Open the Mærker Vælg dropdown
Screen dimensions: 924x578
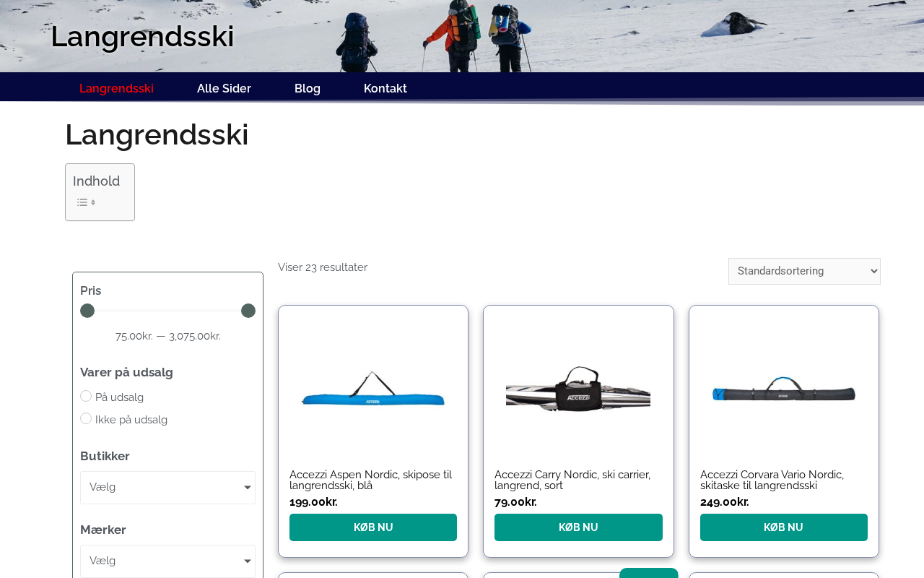click(x=167, y=561)
